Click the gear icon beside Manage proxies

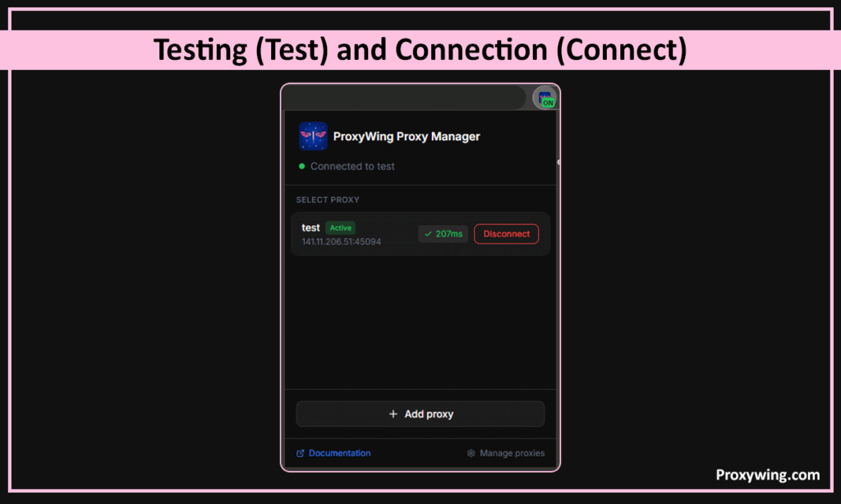click(471, 453)
